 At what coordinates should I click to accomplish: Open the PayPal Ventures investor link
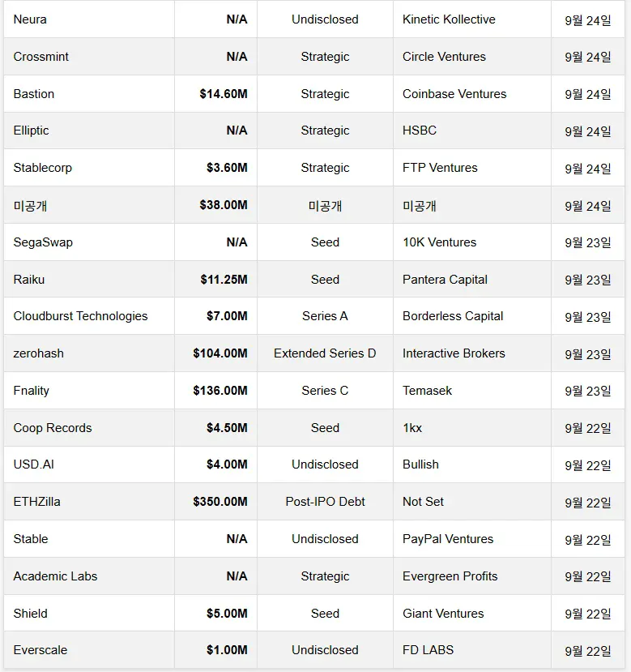[448, 539]
